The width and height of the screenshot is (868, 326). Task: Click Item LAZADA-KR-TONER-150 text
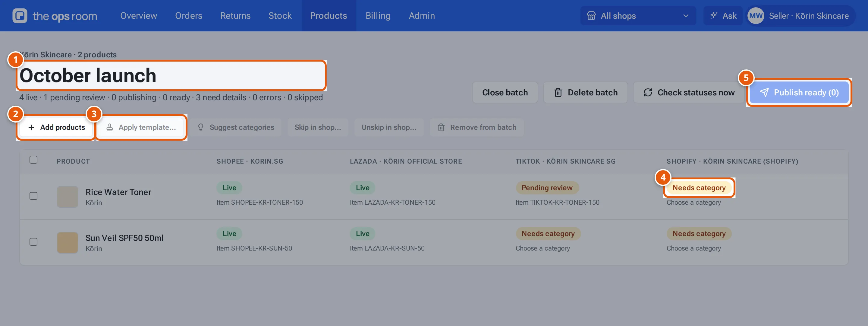(x=392, y=203)
